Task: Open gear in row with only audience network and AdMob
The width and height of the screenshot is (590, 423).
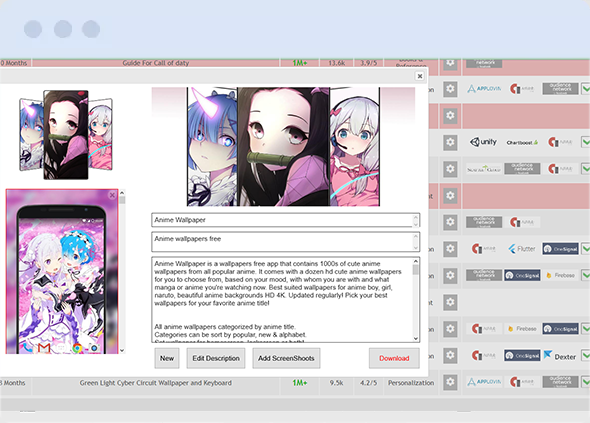Action: coord(450,222)
